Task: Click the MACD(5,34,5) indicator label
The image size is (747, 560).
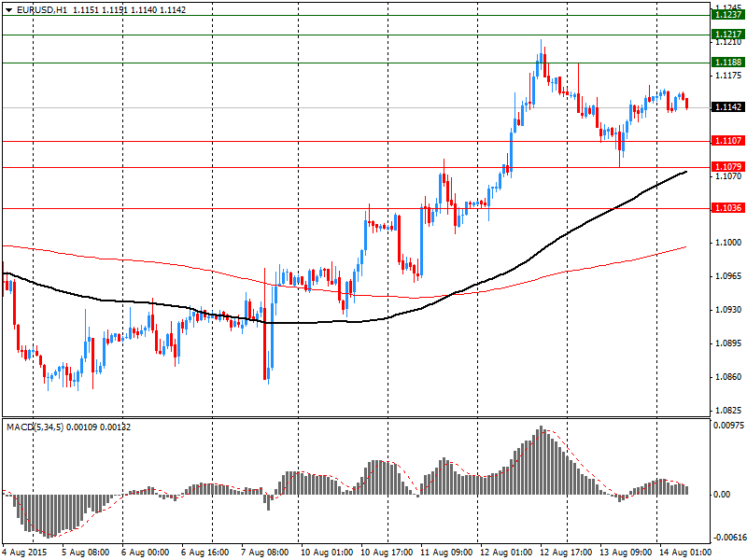Action: [35, 427]
